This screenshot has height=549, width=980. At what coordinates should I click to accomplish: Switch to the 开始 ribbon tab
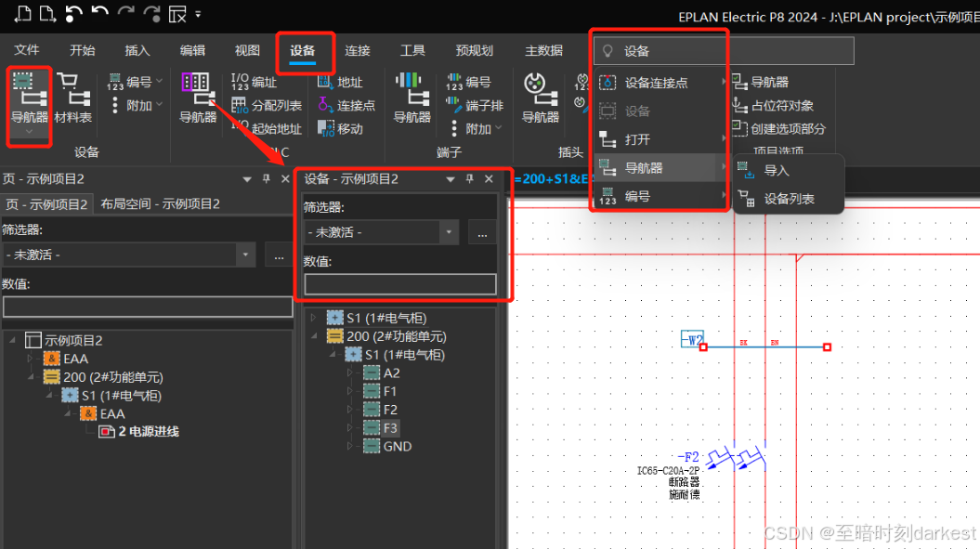point(83,50)
